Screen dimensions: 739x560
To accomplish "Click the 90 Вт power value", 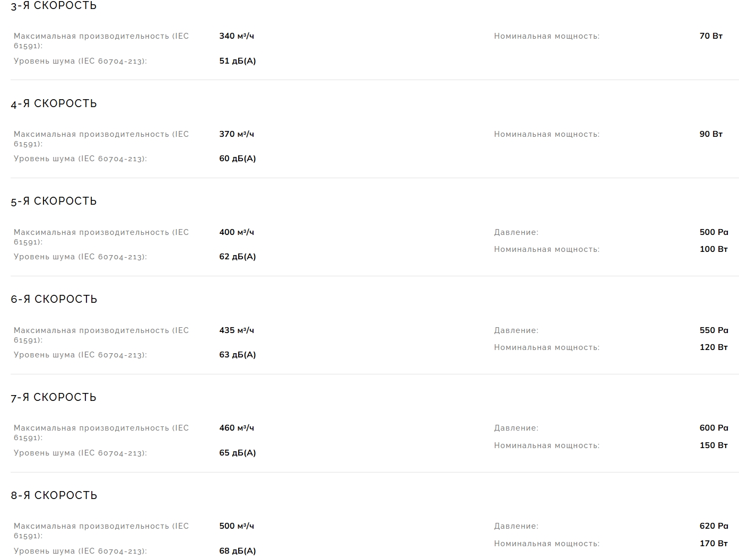I will (711, 134).
